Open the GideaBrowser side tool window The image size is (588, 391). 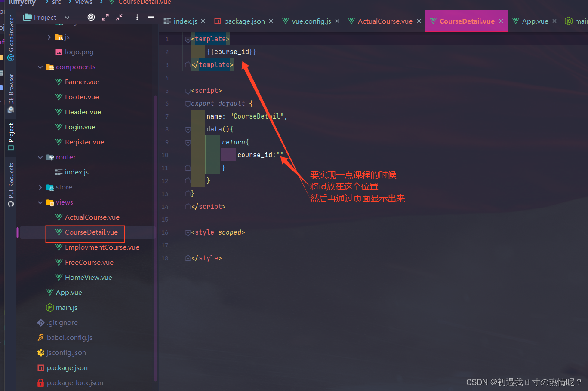click(x=11, y=39)
